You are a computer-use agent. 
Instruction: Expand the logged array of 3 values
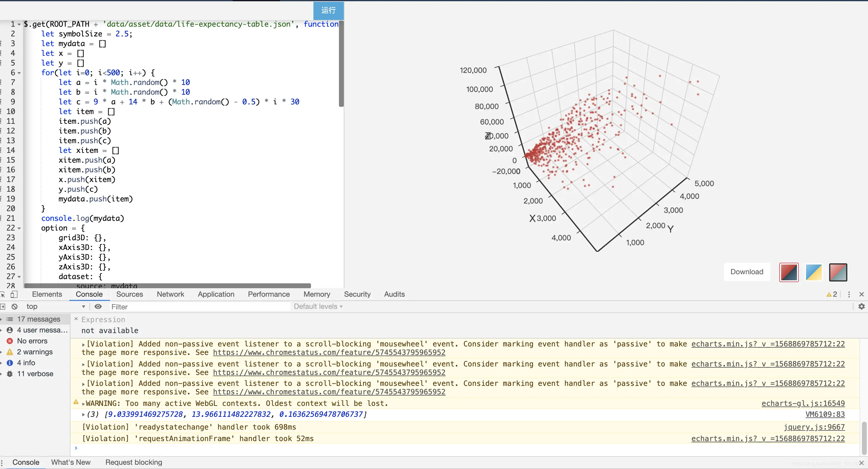pyautogui.click(x=84, y=414)
